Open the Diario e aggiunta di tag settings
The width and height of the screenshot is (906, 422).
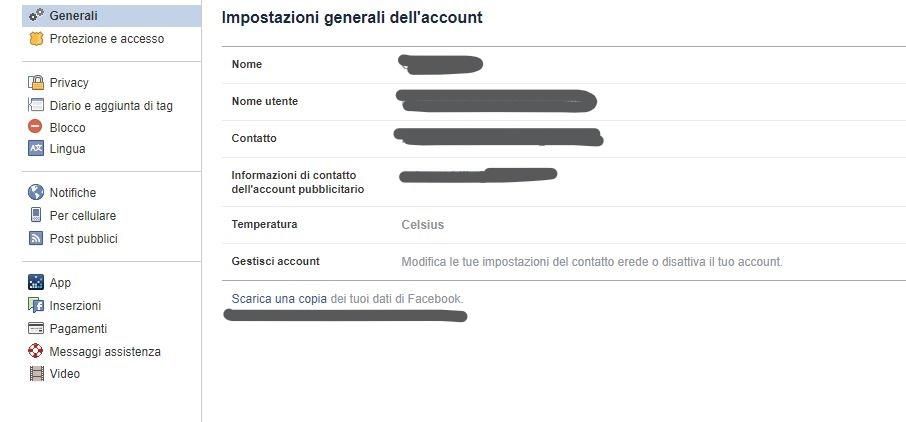[110, 106]
